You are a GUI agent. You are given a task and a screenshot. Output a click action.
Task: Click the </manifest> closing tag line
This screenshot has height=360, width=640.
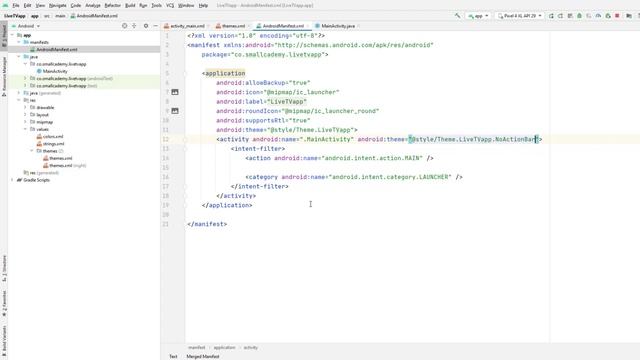point(207,224)
